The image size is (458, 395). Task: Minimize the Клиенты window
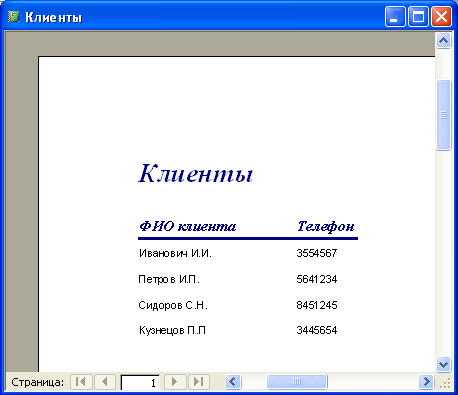pos(395,17)
